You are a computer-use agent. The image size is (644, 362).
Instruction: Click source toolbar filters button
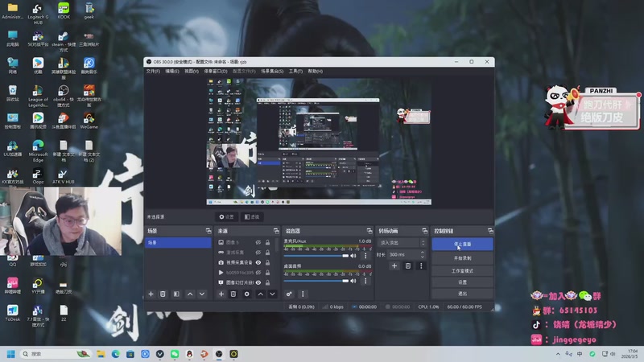pyautogui.click(x=252, y=216)
